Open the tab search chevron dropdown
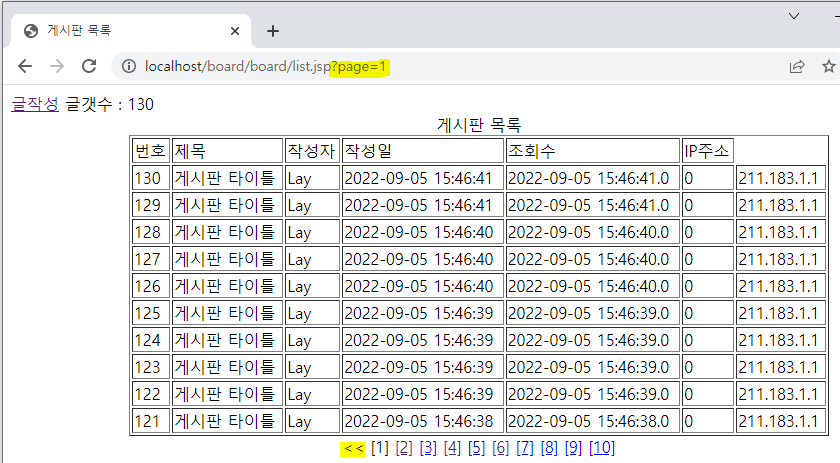840x463 pixels. pos(794,16)
